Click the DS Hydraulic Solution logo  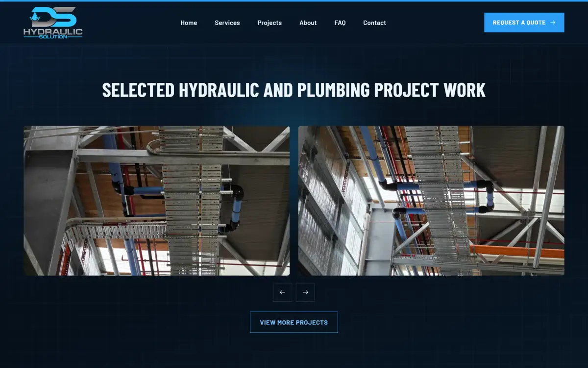pos(53,23)
